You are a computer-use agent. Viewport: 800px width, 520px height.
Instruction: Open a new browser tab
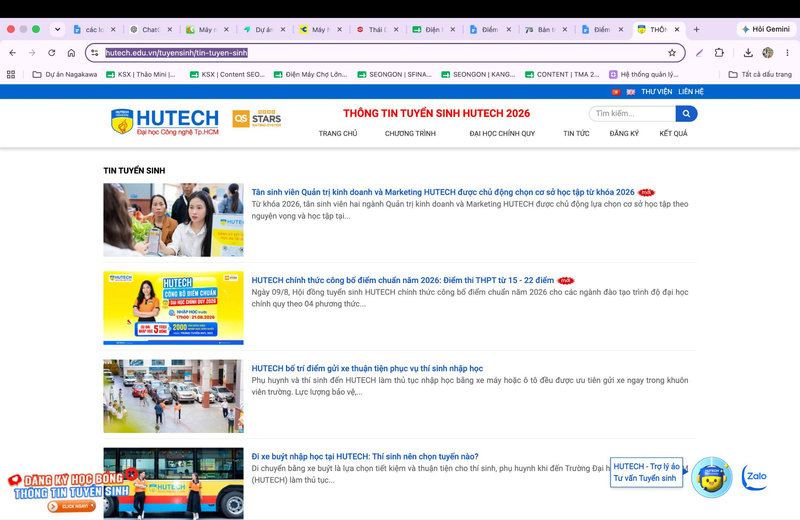pyautogui.click(x=696, y=30)
